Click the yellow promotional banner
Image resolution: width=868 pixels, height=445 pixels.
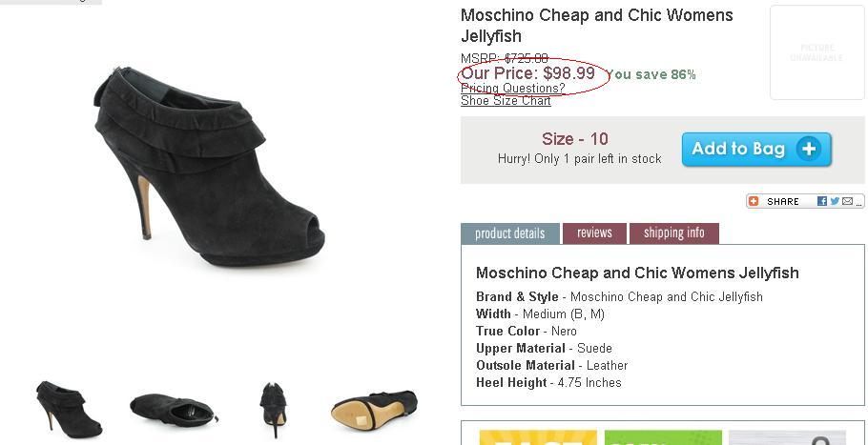tap(538, 437)
